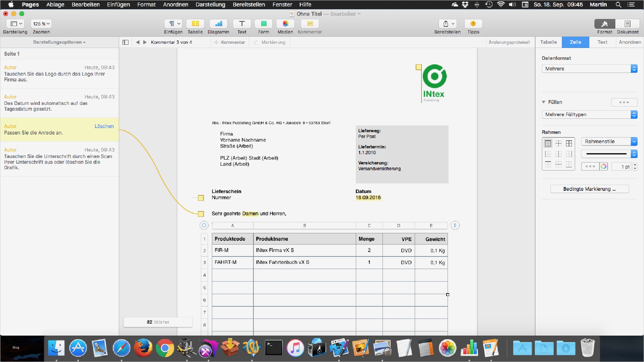Click the Tipps help icon
This screenshot has height=362, width=644.
coord(473,24)
